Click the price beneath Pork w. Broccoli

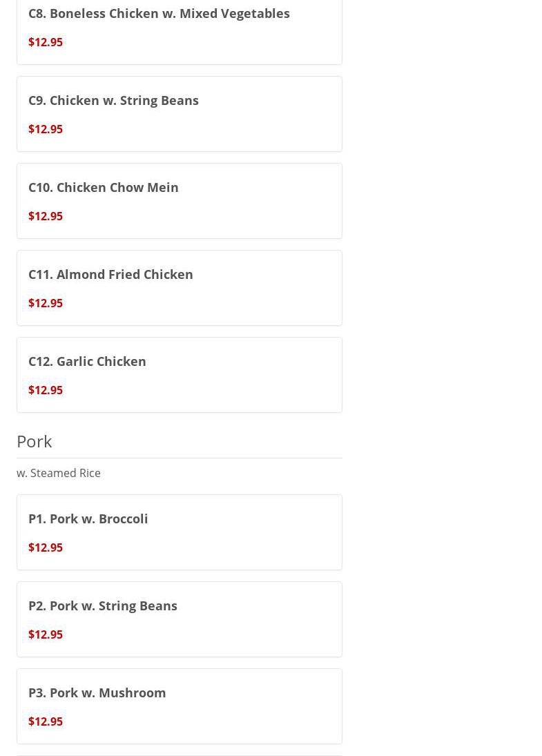click(x=46, y=547)
